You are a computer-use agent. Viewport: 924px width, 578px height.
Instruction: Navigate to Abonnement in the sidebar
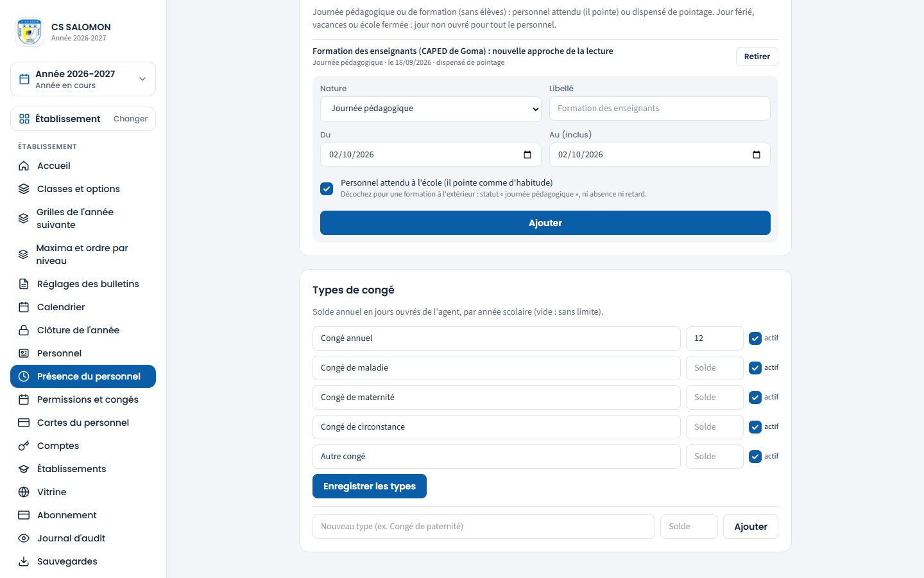coord(83,515)
